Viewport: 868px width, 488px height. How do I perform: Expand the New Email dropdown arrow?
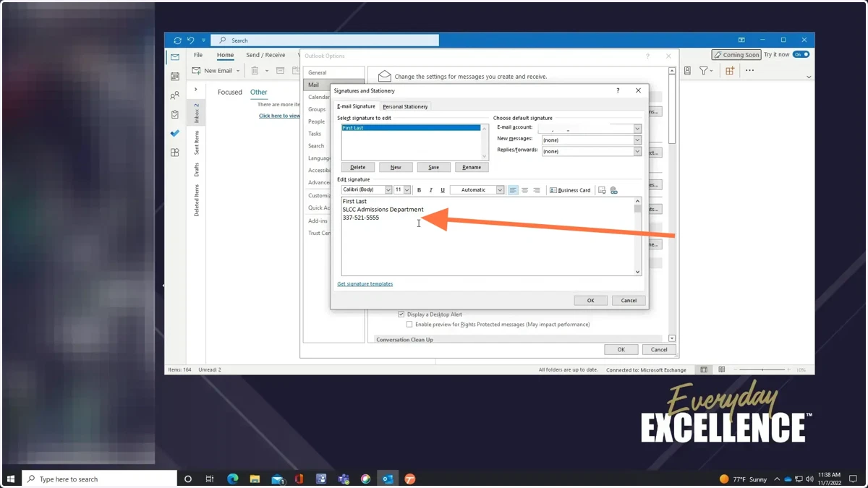tap(238, 71)
